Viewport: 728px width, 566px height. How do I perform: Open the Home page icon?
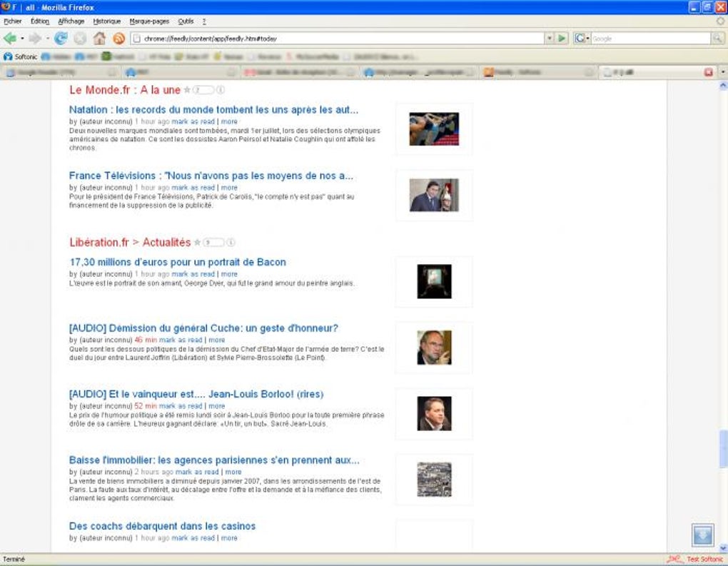click(99, 38)
